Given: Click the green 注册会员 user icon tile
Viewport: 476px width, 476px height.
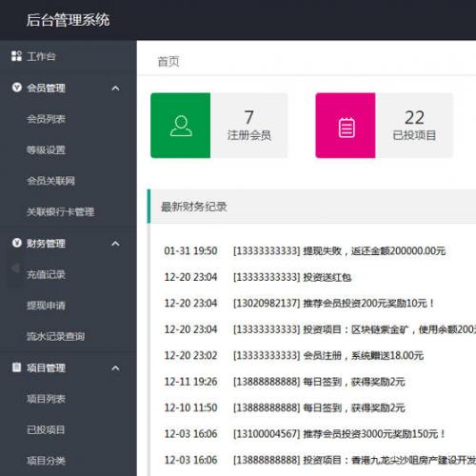Looking at the screenshot, I should [x=181, y=126].
